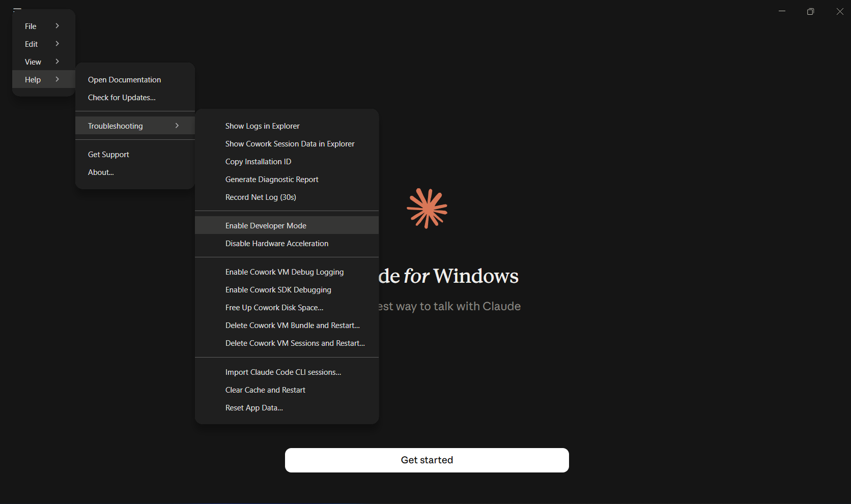Open the View menu
Screen dimensions: 851x504
click(x=44, y=62)
